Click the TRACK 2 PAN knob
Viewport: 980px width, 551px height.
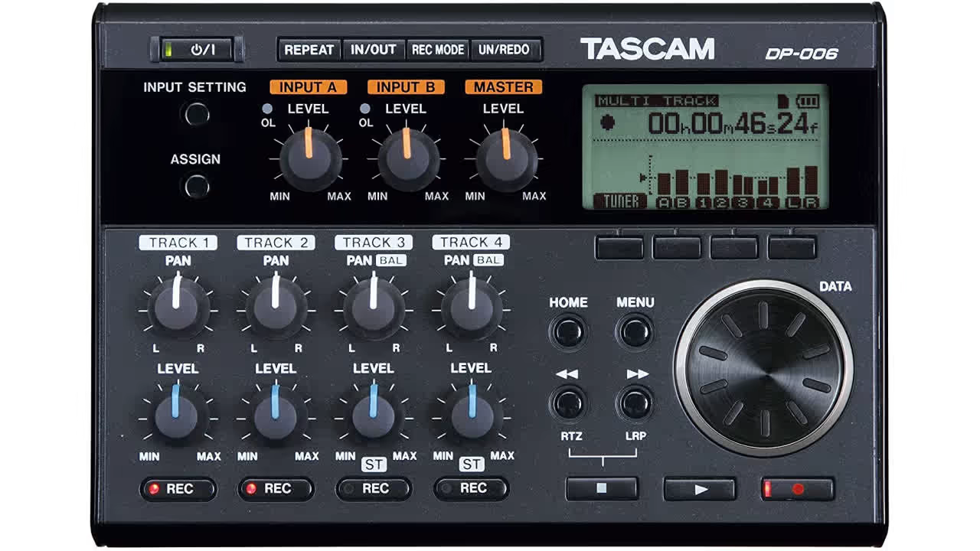[276, 307]
